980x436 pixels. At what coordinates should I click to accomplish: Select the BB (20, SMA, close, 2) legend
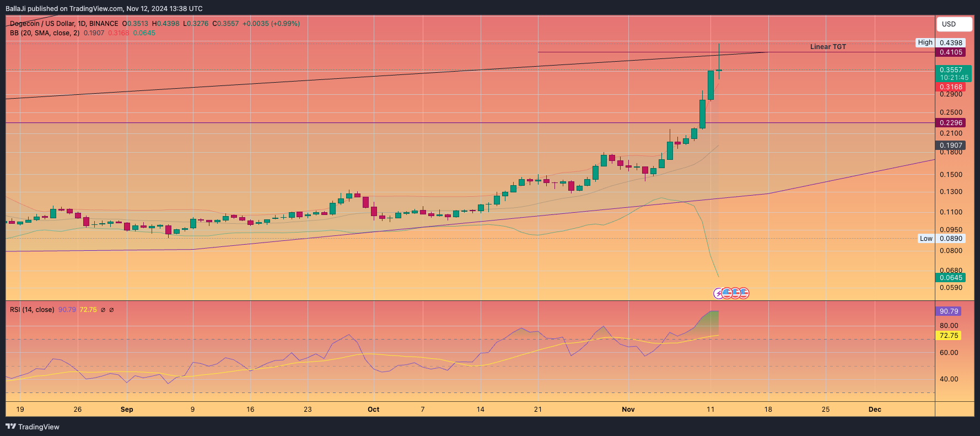(45, 33)
